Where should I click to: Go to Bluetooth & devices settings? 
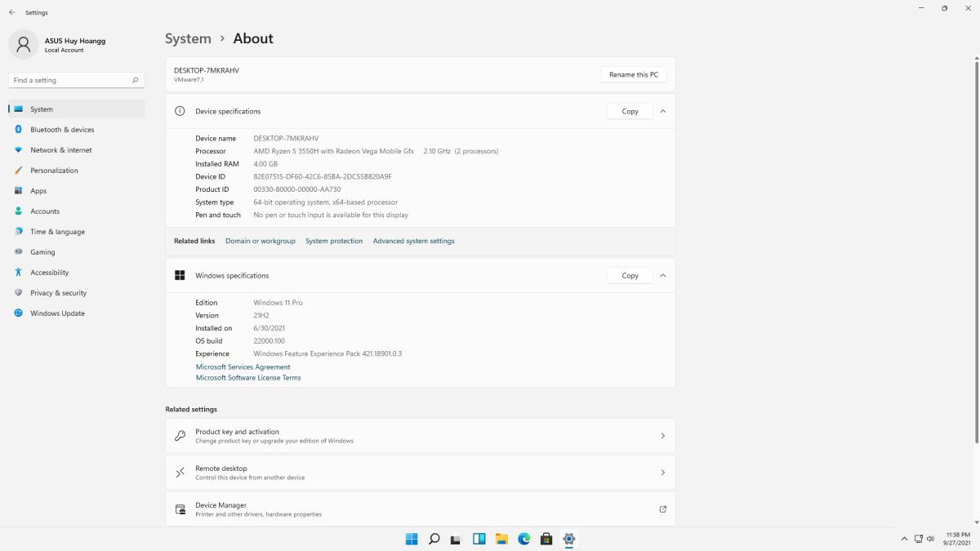(x=77, y=130)
